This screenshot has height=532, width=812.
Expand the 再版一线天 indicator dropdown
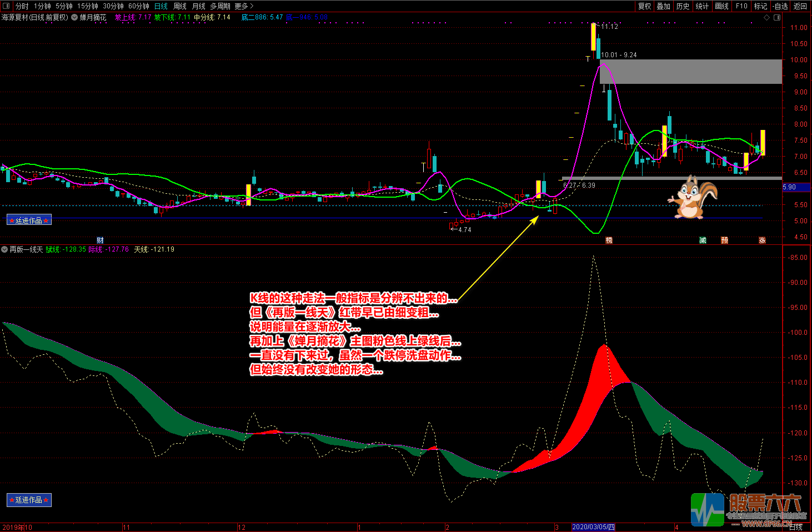click(4, 249)
